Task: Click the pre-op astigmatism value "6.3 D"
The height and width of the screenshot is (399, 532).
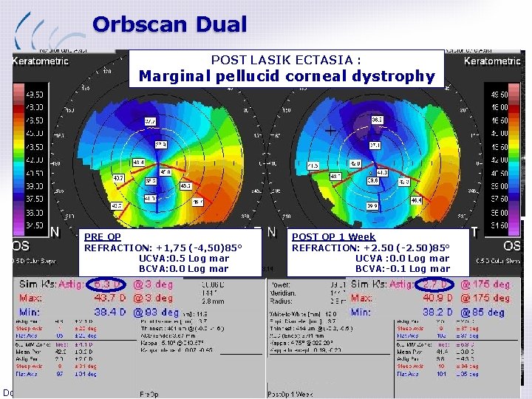Action: coord(106,284)
